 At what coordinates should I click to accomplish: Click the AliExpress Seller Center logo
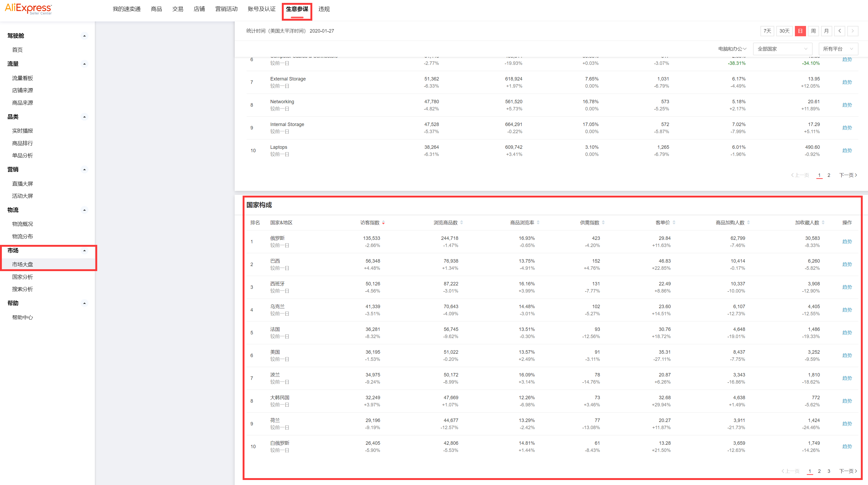(x=28, y=9)
